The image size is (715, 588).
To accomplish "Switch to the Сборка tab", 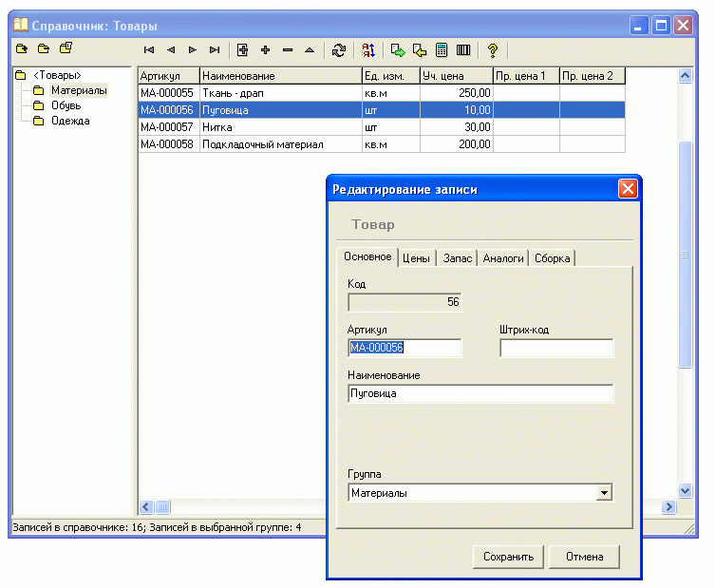I will 553,257.
